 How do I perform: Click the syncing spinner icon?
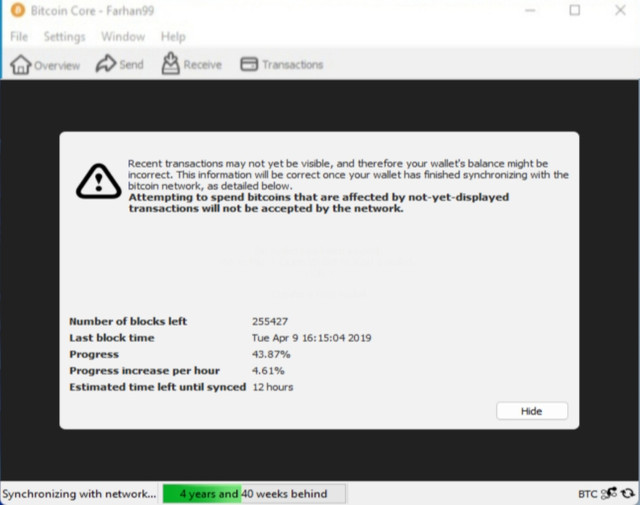tap(628, 494)
